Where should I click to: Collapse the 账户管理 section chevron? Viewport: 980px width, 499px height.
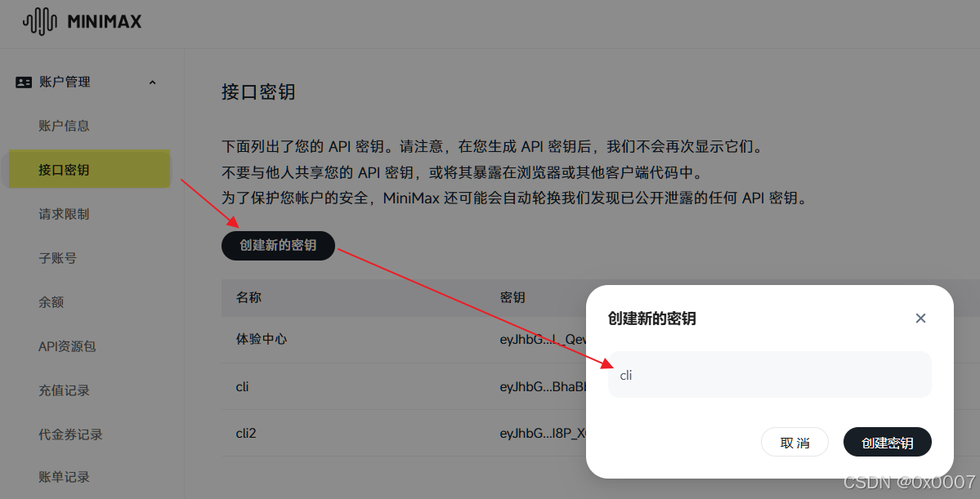tap(152, 82)
